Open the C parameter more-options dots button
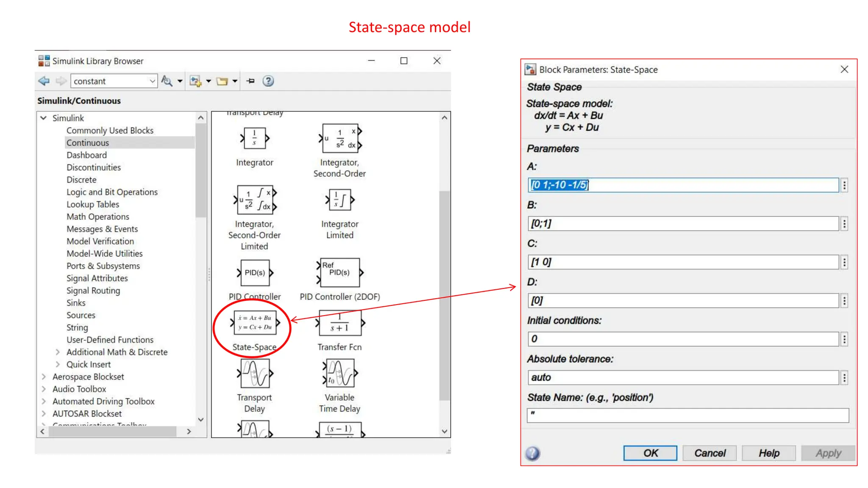This screenshot has width=868, height=488. (x=844, y=262)
